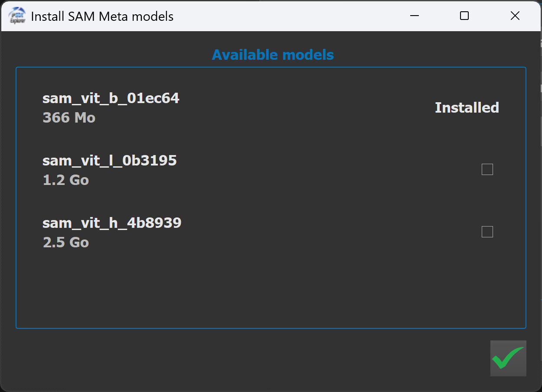The height and width of the screenshot is (392, 542).
Task: Enable the sam_vit_l_0b3195 model checkbox
Action: (x=487, y=169)
